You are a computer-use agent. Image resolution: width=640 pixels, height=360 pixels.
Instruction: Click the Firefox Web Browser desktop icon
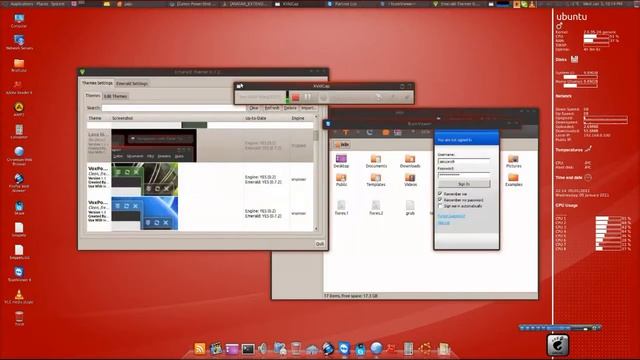19,182
